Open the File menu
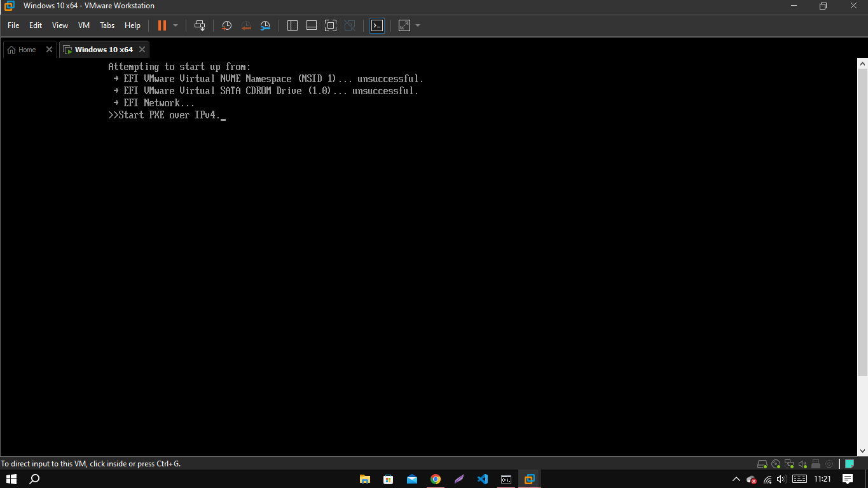 (x=13, y=25)
